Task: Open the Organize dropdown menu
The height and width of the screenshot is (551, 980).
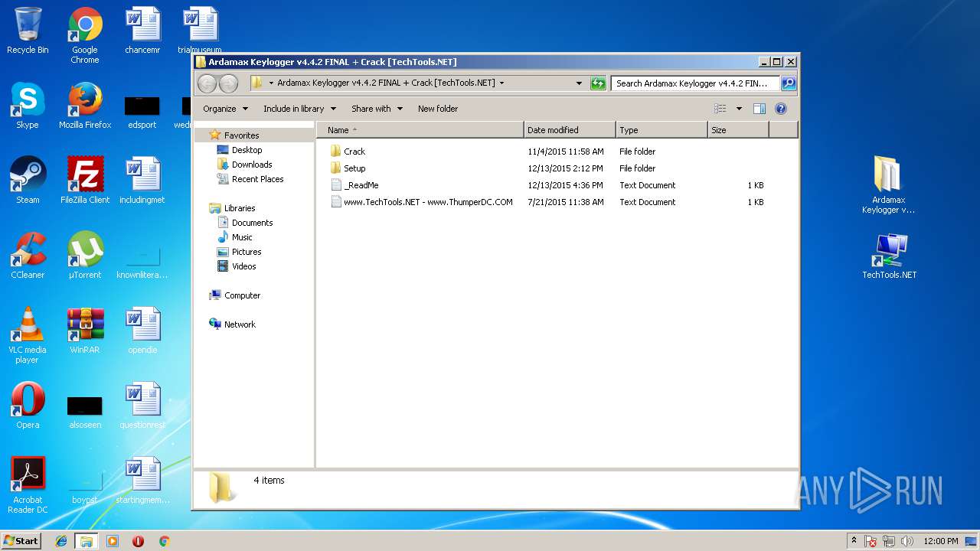Action: pos(225,109)
